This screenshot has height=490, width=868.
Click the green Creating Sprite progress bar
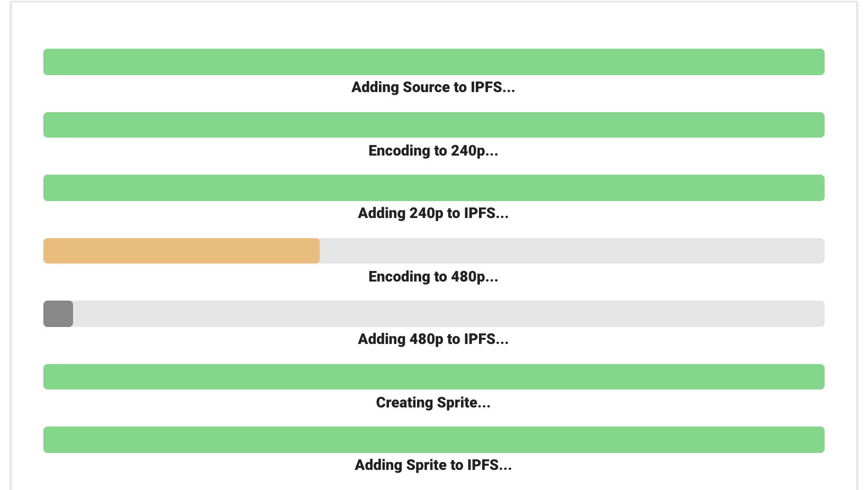(433, 377)
